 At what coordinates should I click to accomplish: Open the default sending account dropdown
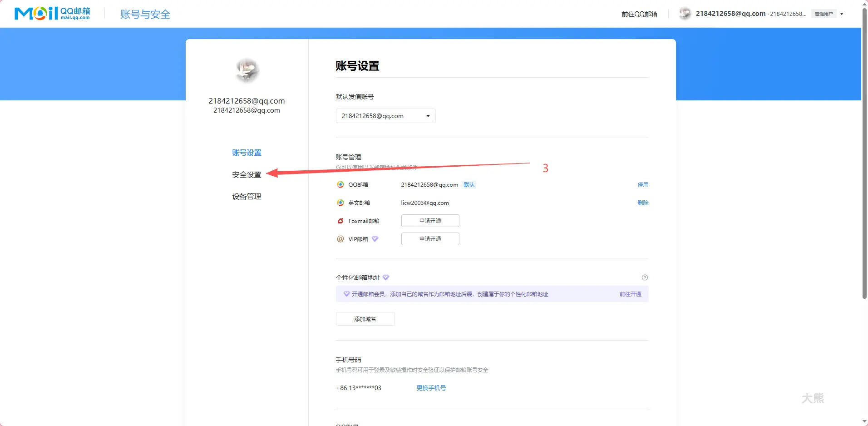coord(385,116)
